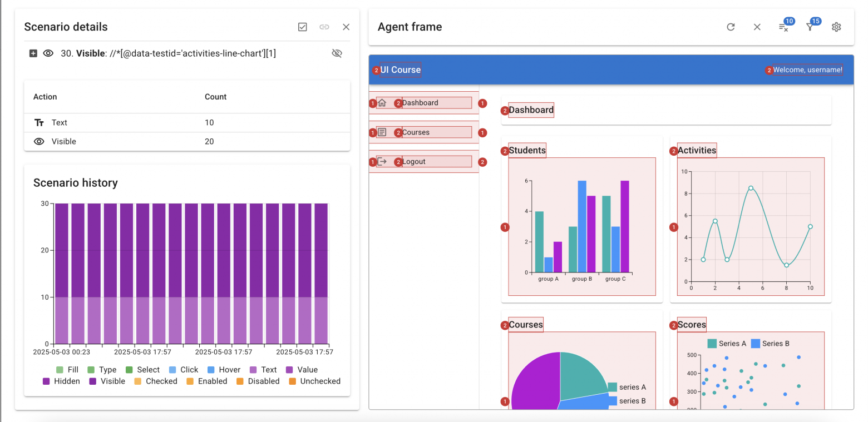Image resolution: width=868 pixels, height=422 pixels.
Task: Open Agent frame settings gear
Action: coord(836,27)
